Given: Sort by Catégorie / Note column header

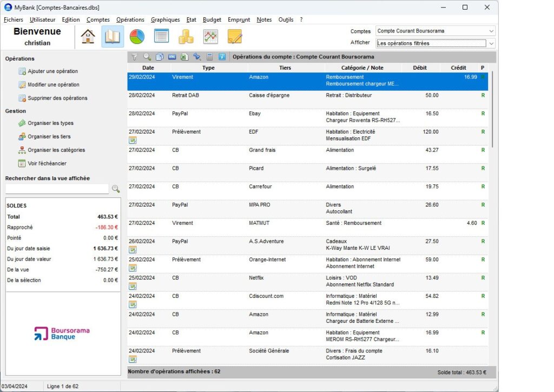Looking at the screenshot, I should click(362, 68).
